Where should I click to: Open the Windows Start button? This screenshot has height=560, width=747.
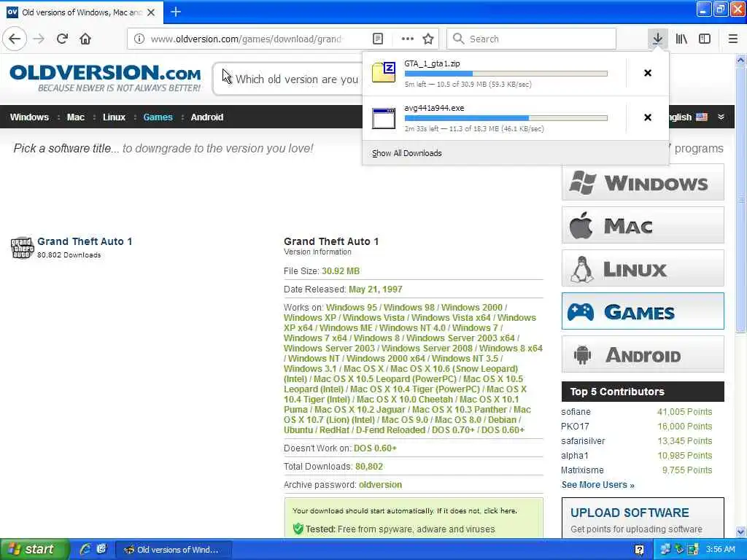click(34, 549)
